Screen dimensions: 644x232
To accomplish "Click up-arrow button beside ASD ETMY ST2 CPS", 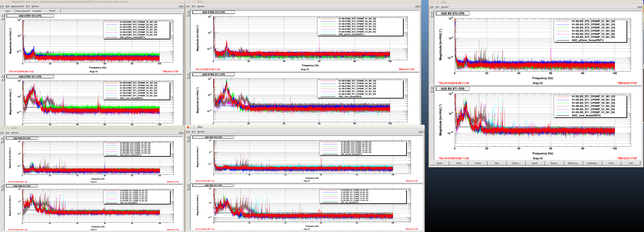I will pos(3,19).
